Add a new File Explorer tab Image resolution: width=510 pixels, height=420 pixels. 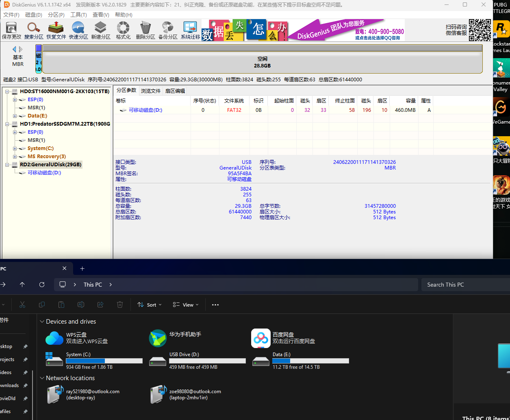click(x=82, y=268)
